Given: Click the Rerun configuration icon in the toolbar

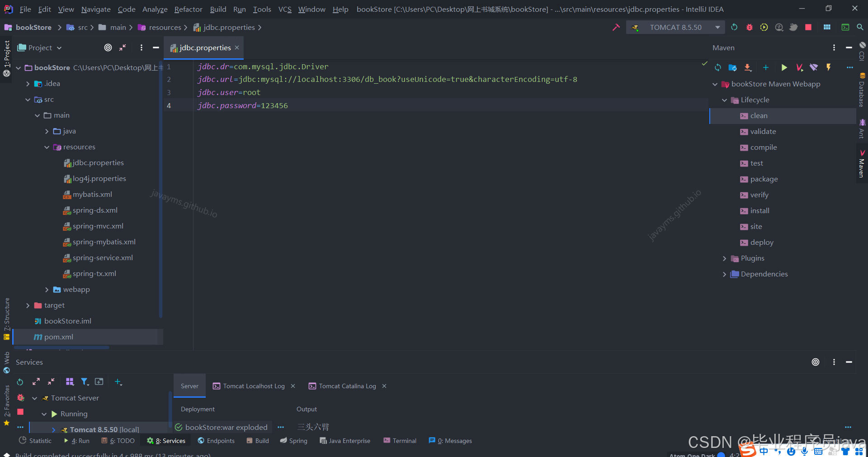Looking at the screenshot, I should click(x=734, y=28).
